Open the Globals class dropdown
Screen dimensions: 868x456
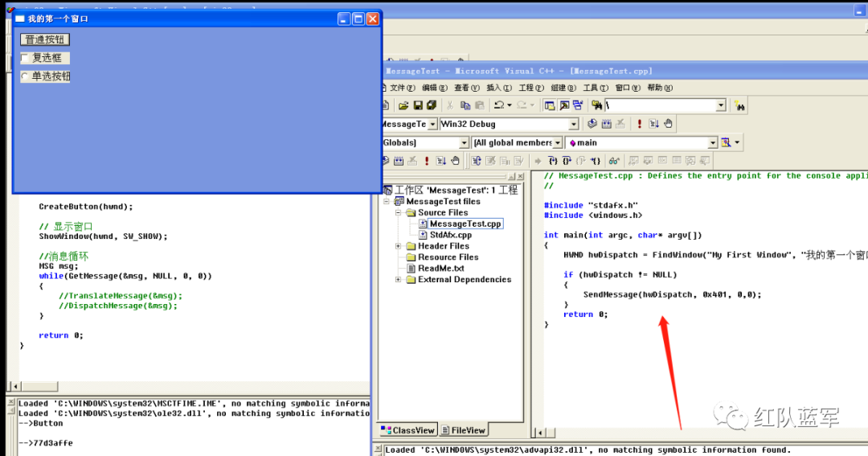point(464,143)
